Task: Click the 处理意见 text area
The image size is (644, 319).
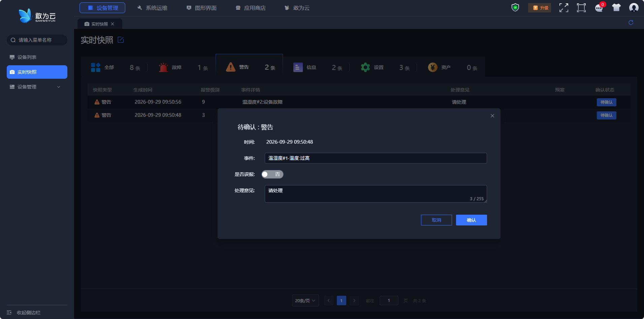Action: tap(376, 194)
